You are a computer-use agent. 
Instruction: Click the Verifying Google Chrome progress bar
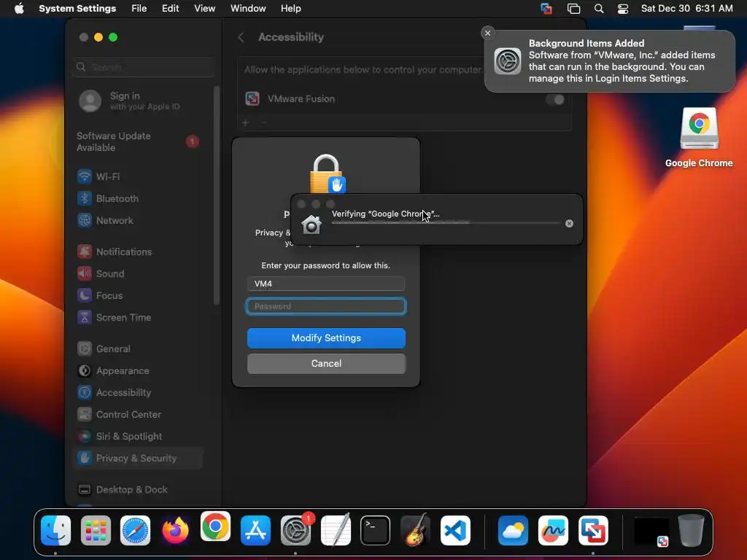(446, 222)
